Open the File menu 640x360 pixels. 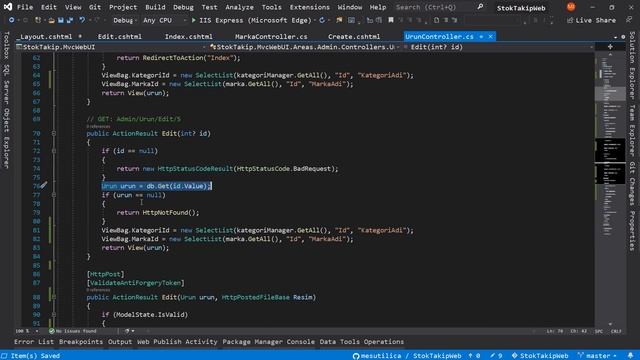25,7
